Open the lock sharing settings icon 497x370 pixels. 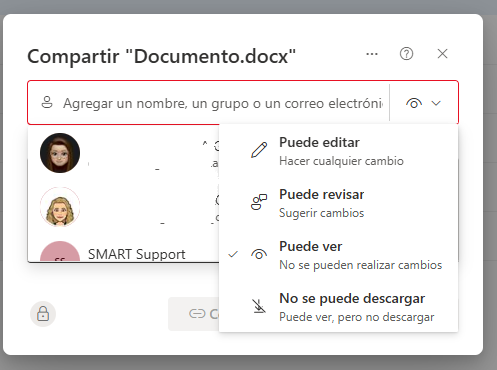(x=43, y=314)
